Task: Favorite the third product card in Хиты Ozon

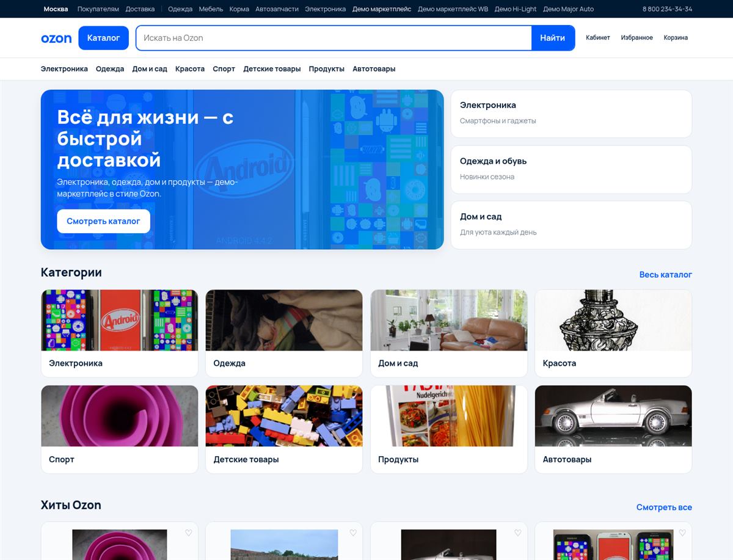Action: (x=518, y=533)
